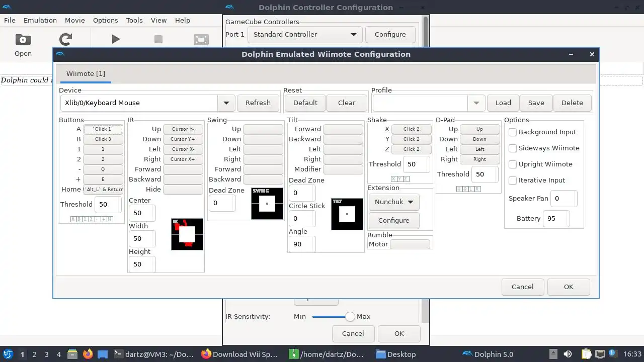This screenshot has width=644, height=362.
Task: Open the Tools menu
Action: [x=134, y=20]
